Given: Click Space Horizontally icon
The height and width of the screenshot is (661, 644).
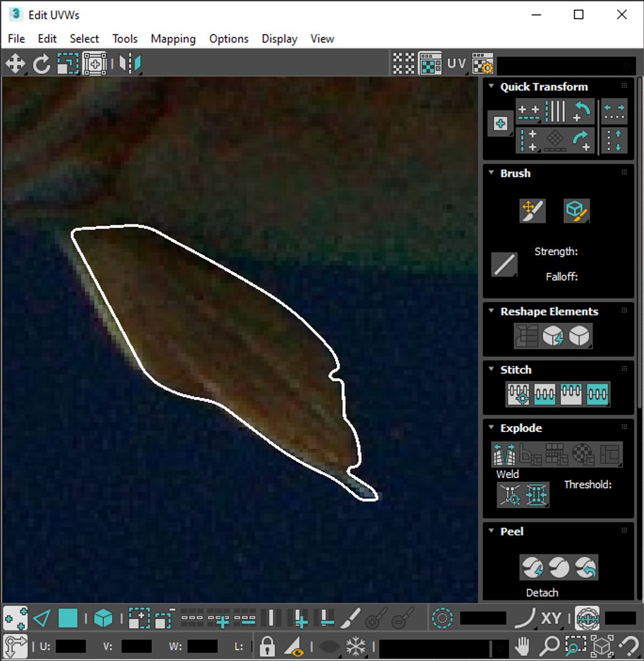Looking at the screenshot, I should coord(614,111).
